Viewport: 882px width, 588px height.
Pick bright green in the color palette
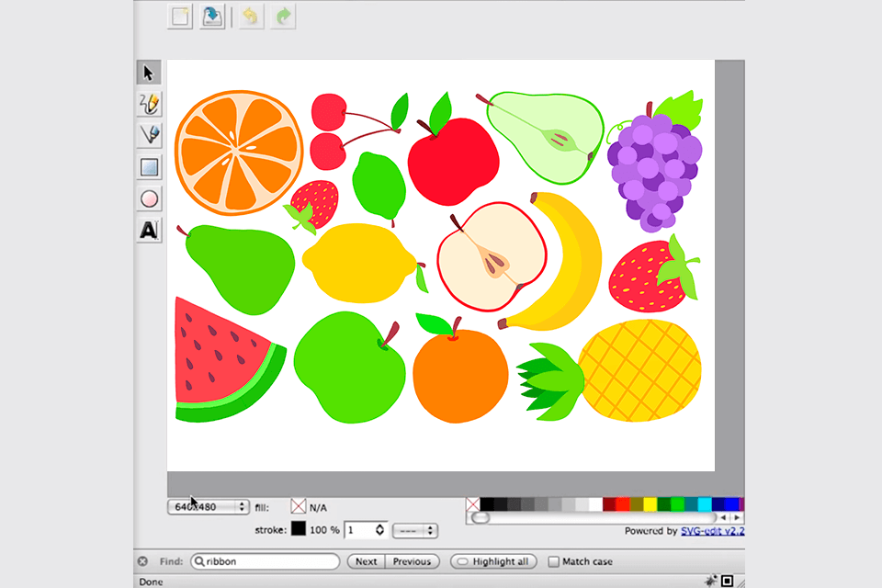click(x=677, y=504)
